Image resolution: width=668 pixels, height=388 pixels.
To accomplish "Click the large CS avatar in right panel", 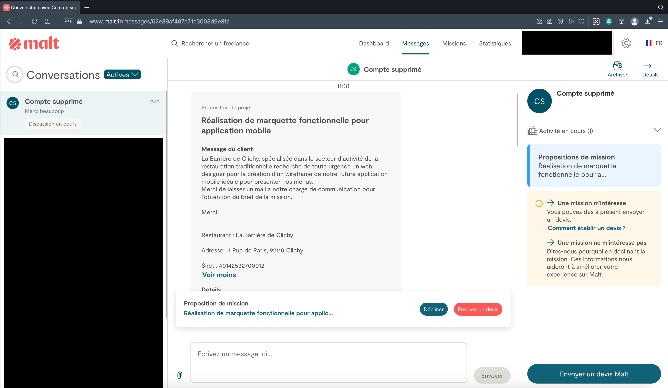I will click(539, 101).
